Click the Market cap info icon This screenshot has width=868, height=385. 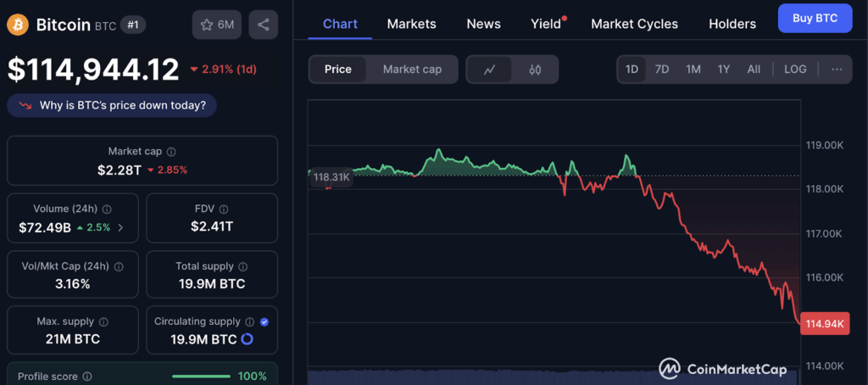[171, 152]
